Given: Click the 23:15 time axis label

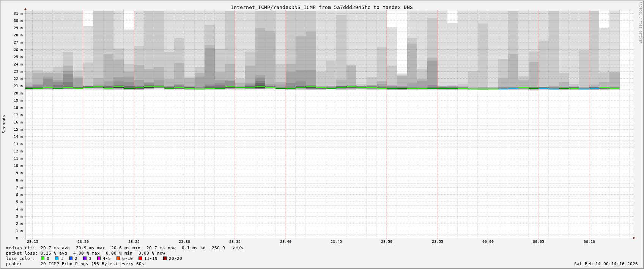Looking at the screenshot, I should tap(33, 242).
